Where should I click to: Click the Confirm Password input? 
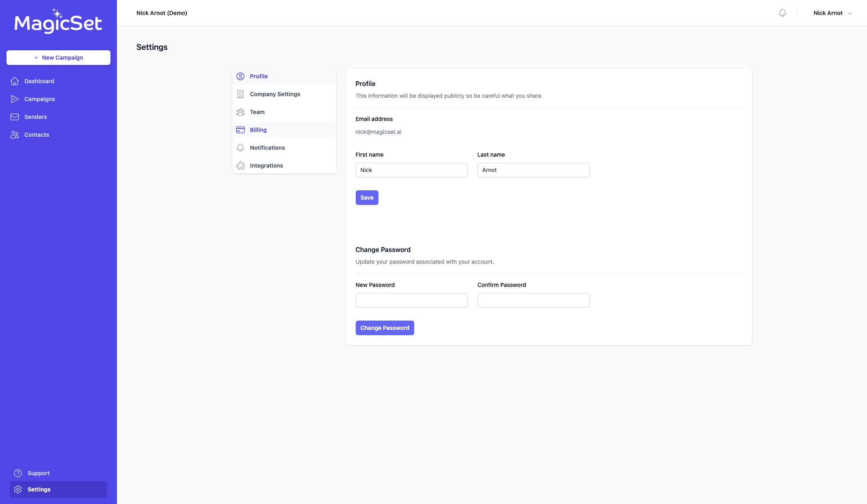point(533,300)
